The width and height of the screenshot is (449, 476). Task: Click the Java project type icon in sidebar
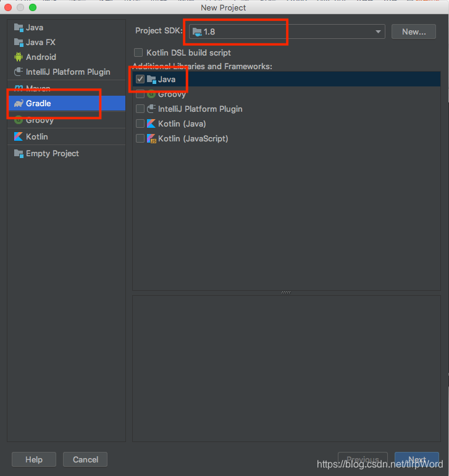[x=19, y=28]
